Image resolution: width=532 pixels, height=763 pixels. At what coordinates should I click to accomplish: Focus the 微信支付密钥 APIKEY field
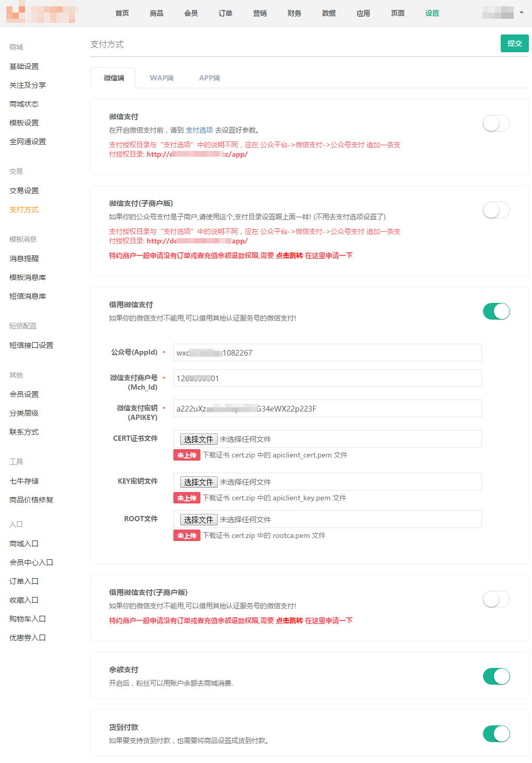click(x=327, y=408)
